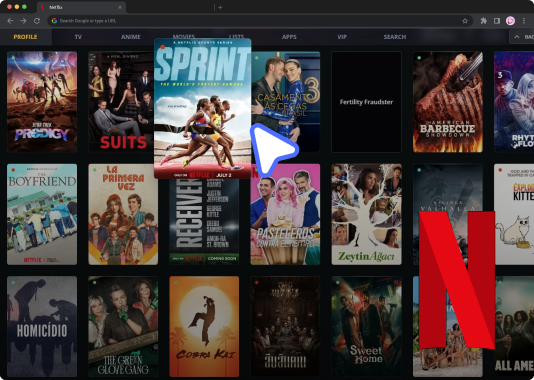Open the Zeytin Ağacı poster

366,214
